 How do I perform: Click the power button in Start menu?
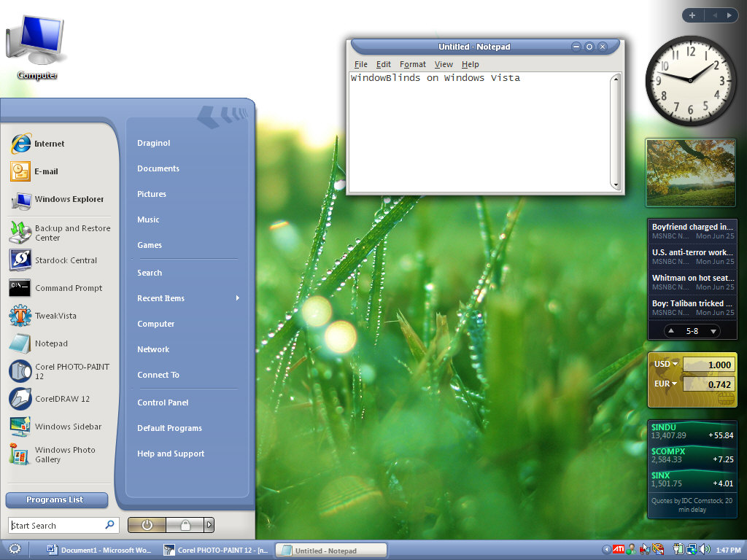click(147, 525)
